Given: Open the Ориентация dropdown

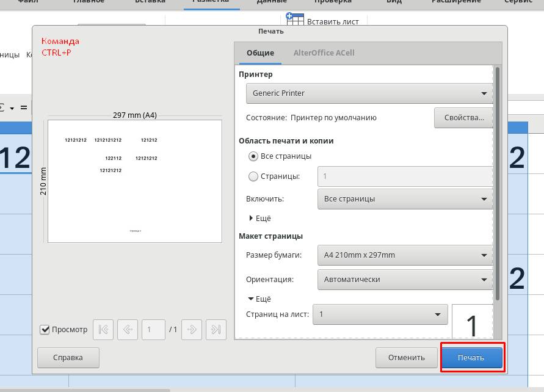Looking at the screenshot, I should pyautogui.click(x=405, y=280).
